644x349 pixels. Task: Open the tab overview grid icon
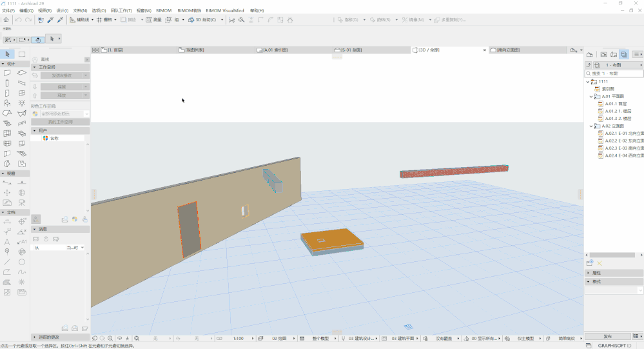(x=95, y=50)
